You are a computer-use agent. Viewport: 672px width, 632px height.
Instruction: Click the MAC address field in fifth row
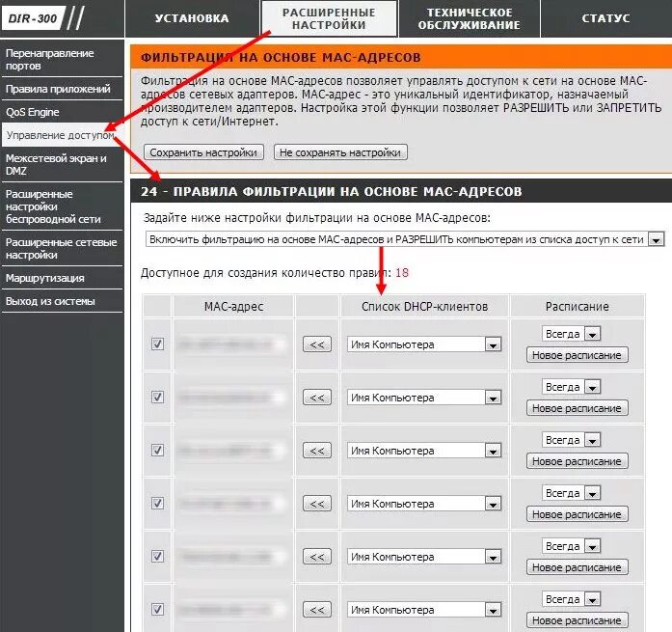(x=231, y=557)
